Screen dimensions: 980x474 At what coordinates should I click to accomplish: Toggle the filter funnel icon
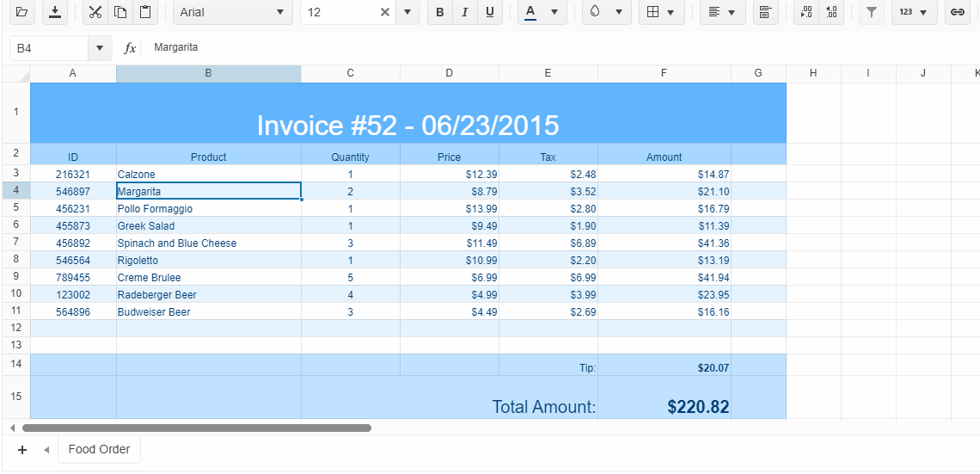[x=871, y=12]
